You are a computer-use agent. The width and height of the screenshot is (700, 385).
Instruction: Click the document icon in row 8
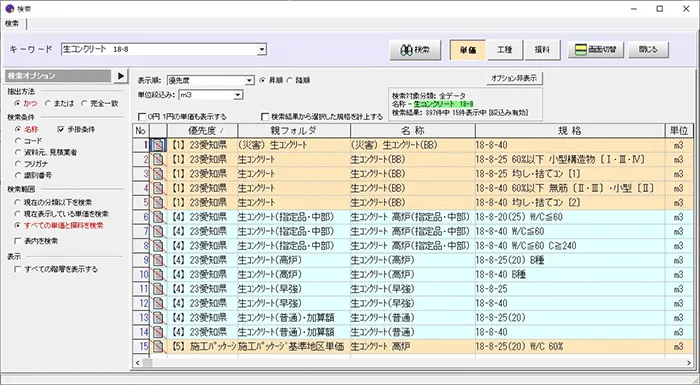click(x=158, y=246)
